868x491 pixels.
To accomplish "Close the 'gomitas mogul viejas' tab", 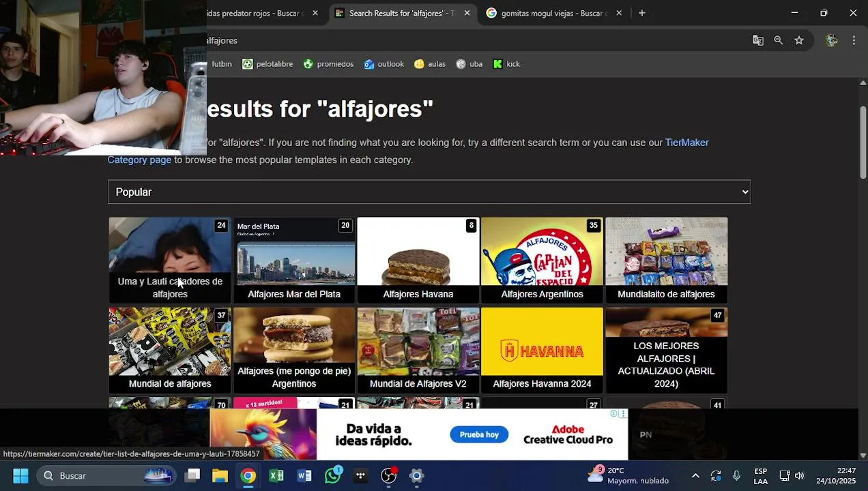I will 619,13.
